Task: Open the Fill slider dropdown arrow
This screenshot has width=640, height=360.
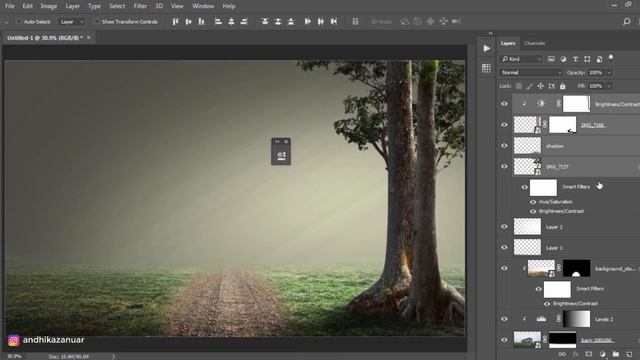Action: pyautogui.click(x=609, y=86)
